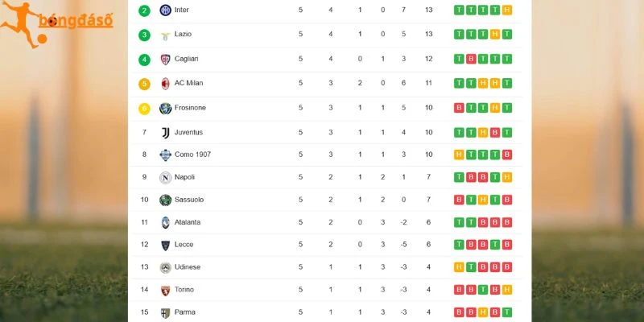Viewport: 644px width, 322px height.
Task: Open the Como 1907 team name
Action: click(x=192, y=155)
